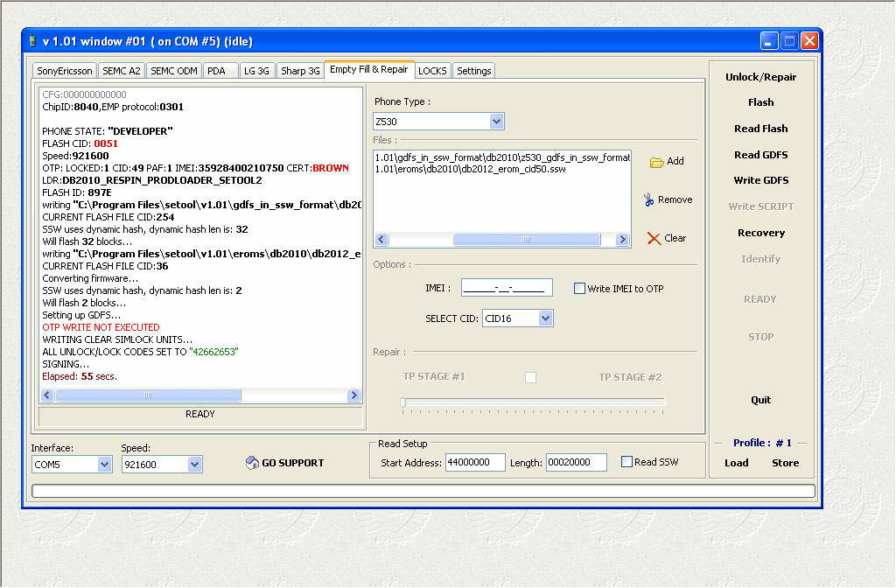Click the repair stage slider handle
This screenshot has height=588, width=896.
click(402, 402)
